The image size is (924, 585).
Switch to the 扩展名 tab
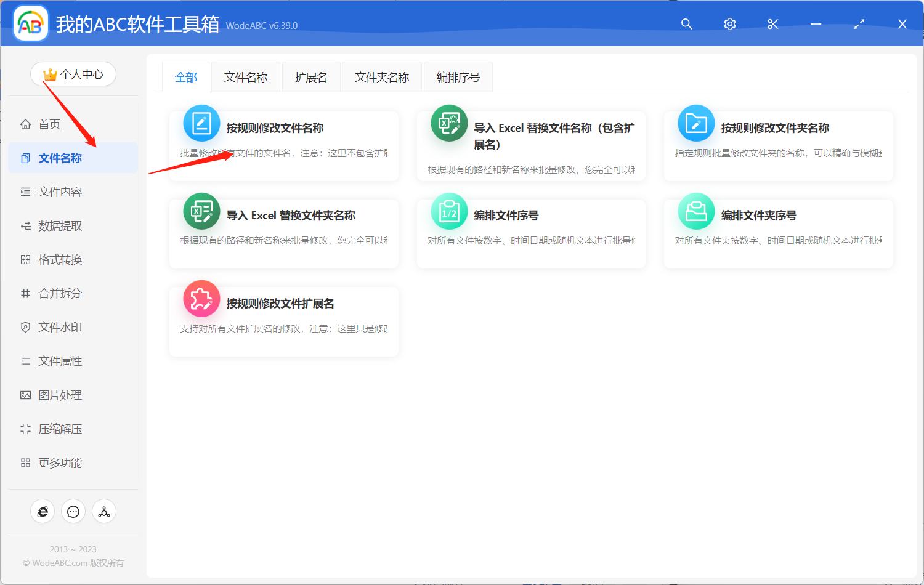pyautogui.click(x=311, y=76)
